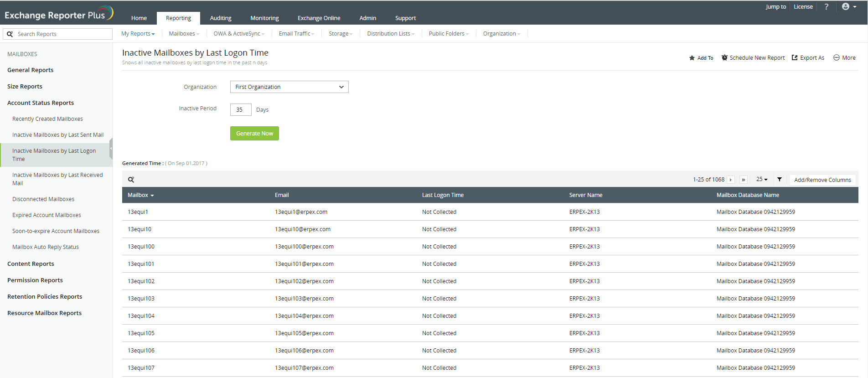Expand the Mailboxes dropdown menu
The height and width of the screenshot is (378, 868).
click(x=184, y=34)
